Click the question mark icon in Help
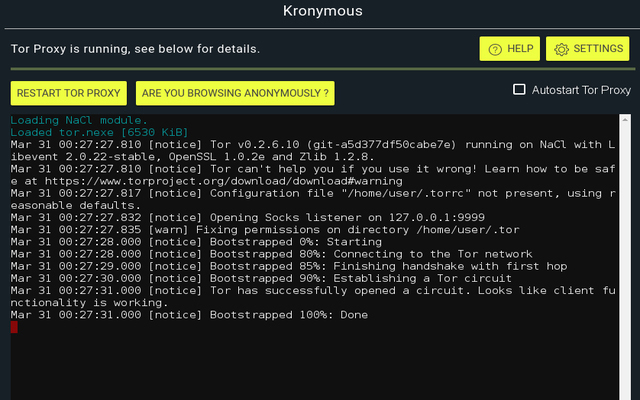The image size is (640, 400). tap(495, 49)
